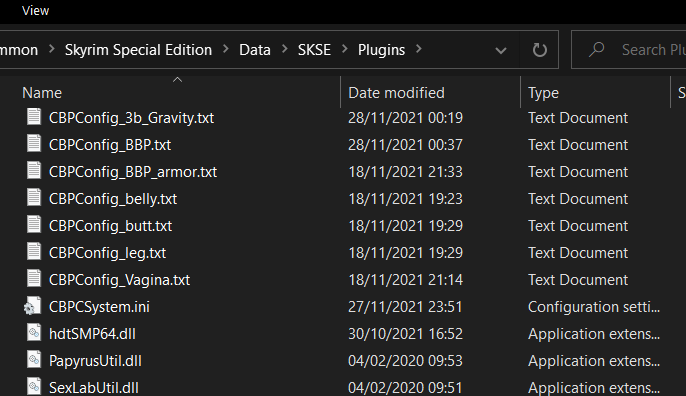686x396 pixels.
Task: Select file name CBPConfig_Vagina.txt
Action: (x=119, y=280)
